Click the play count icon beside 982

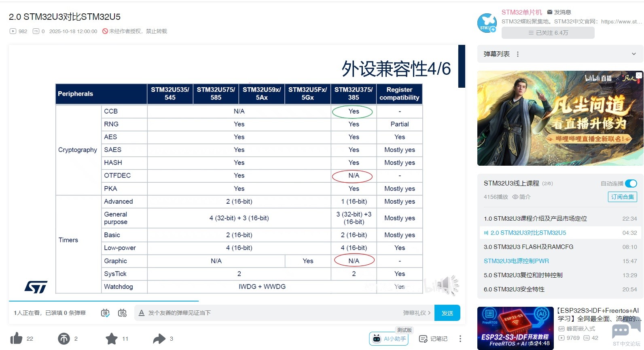[13, 31]
